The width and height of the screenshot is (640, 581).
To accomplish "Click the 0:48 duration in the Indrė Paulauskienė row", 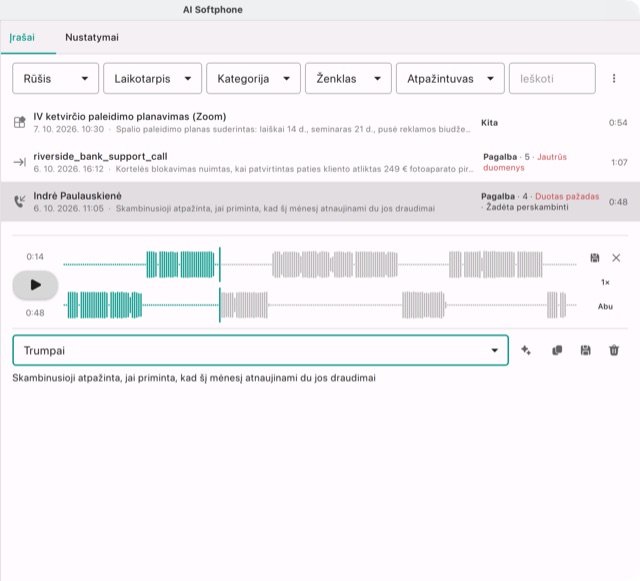I will (x=618, y=202).
